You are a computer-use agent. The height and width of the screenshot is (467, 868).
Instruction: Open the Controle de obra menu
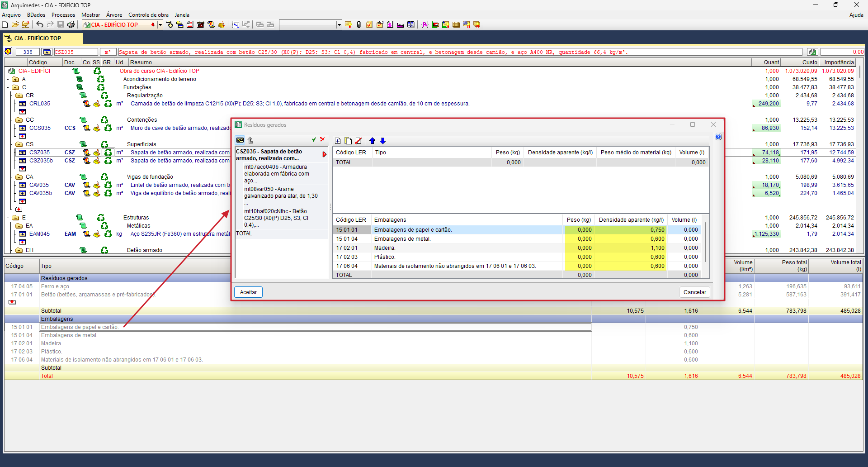(148, 15)
